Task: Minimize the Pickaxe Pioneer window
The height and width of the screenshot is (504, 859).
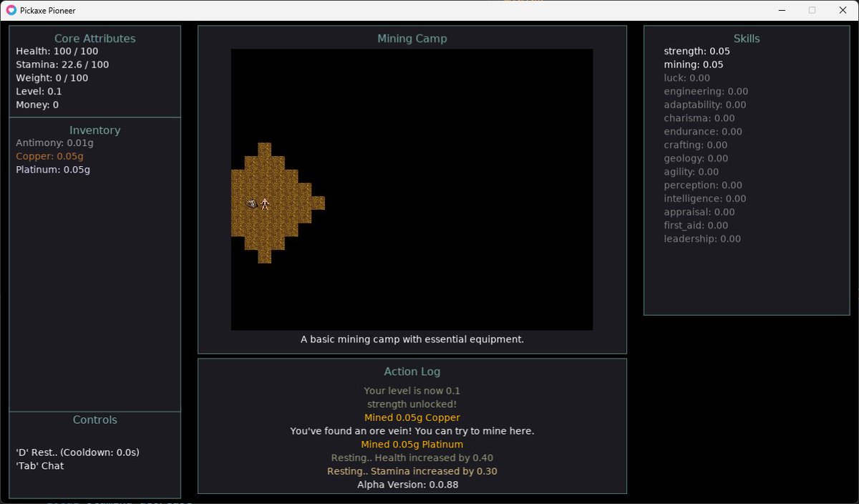Action: (782, 11)
